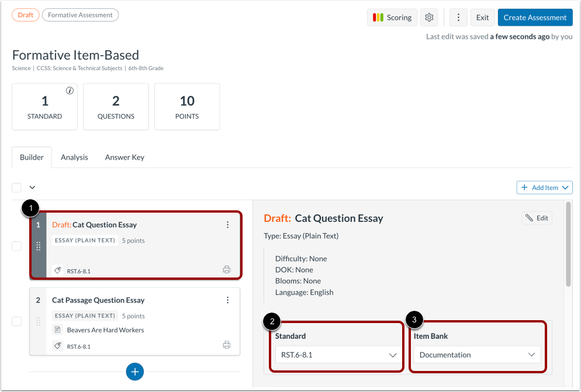Image resolution: width=581 pixels, height=392 pixels.
Task: Click the RST.6-8.1 tag on item 1
Action: 78,271
